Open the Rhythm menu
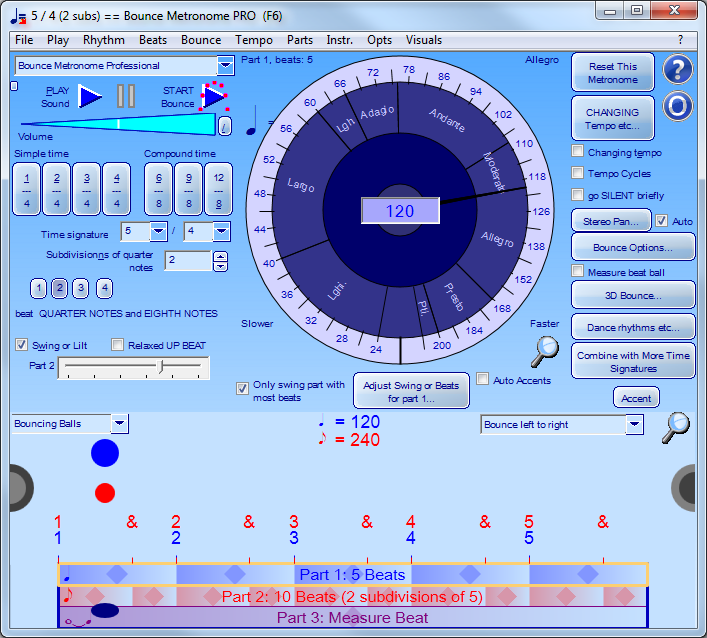Screen dimensions: 707x638 [x=104, y=40]
